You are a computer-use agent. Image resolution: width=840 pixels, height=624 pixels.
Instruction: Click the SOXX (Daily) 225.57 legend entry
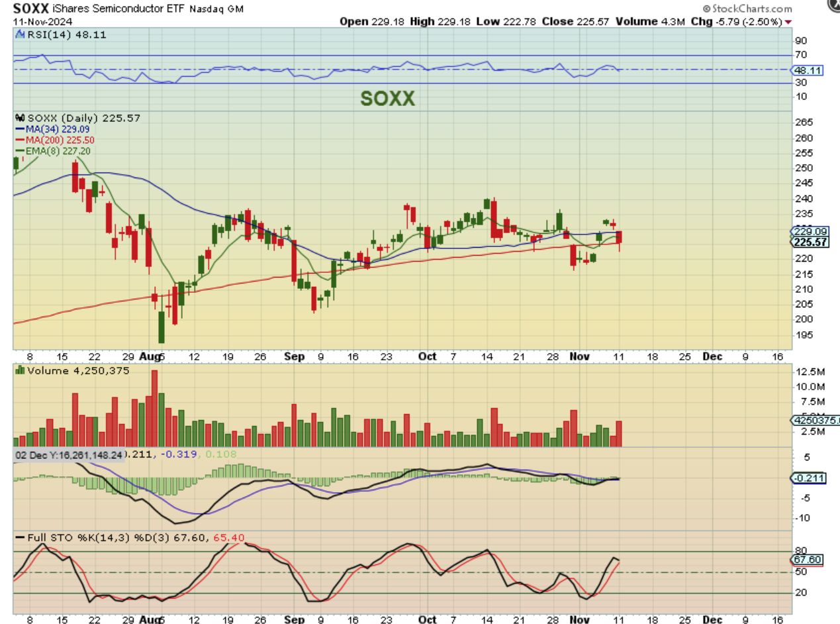tap(85, 117)
